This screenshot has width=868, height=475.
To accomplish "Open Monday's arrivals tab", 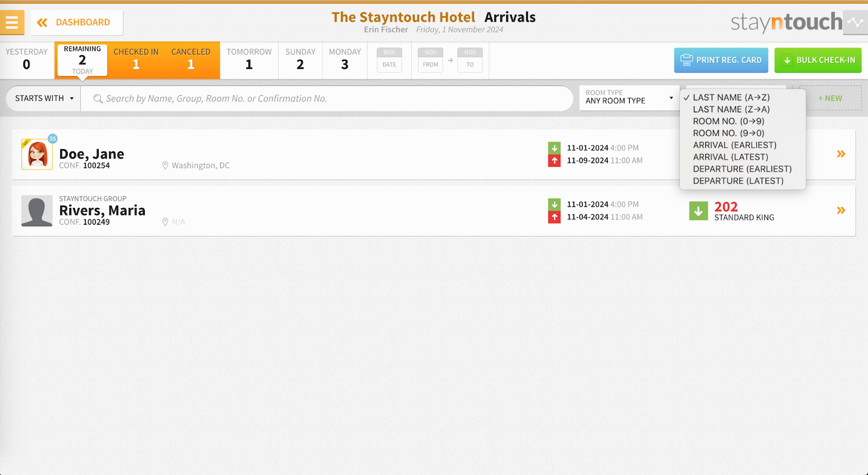I will pyautogui.click(x=345, y=60).
